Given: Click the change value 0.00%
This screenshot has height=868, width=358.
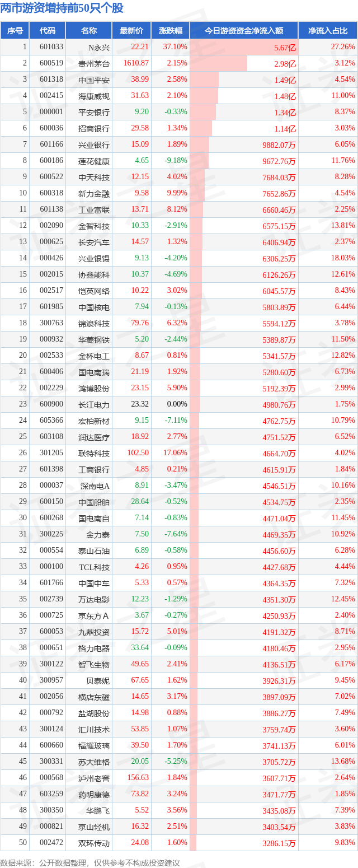Looking at the screenshot, I should pos(177,405).
